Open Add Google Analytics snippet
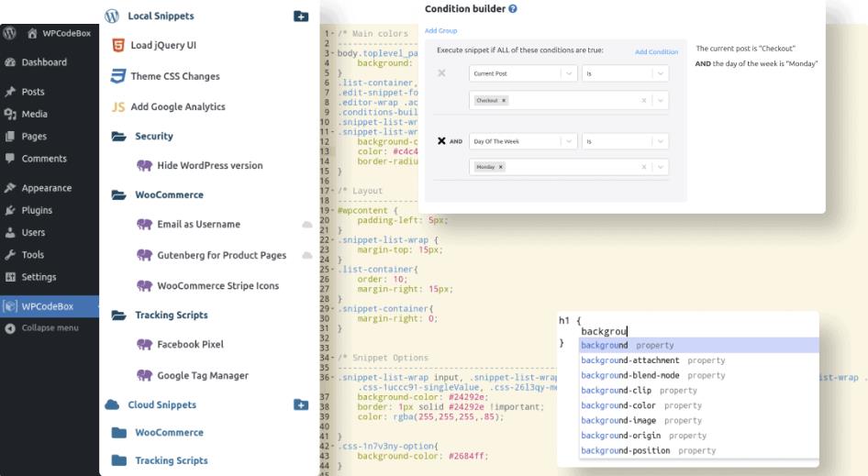Screen dimensions: 868x476 tap(178, 106)
